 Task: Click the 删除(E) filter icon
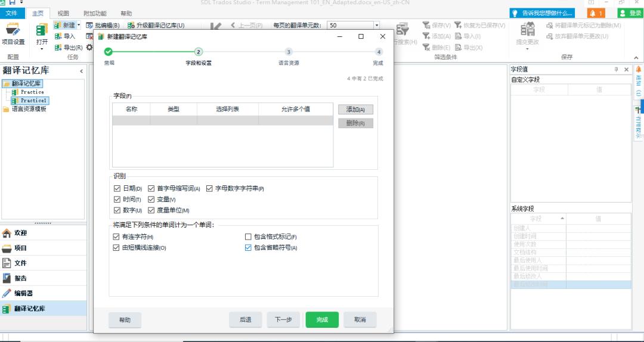(426, 47)
